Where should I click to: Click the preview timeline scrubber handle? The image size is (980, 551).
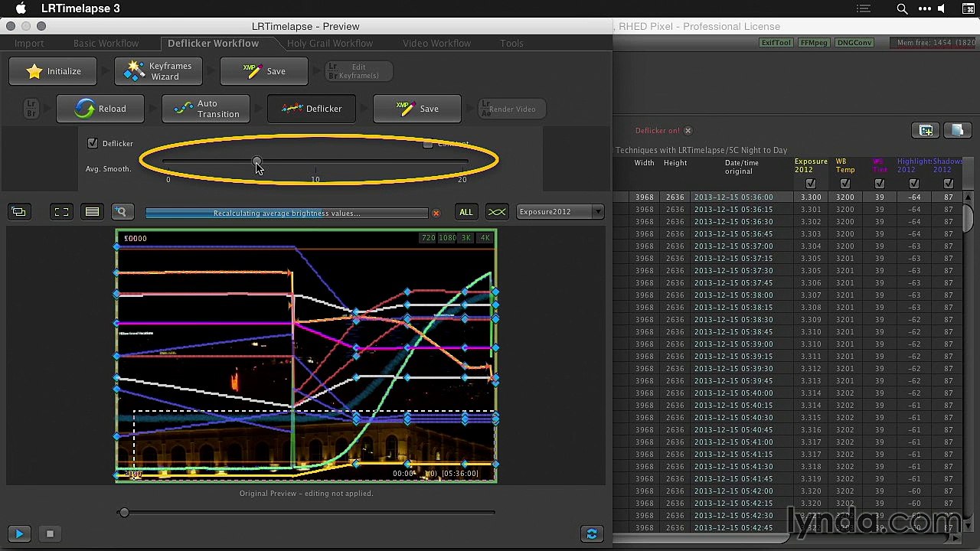click(x=124, y=512)
